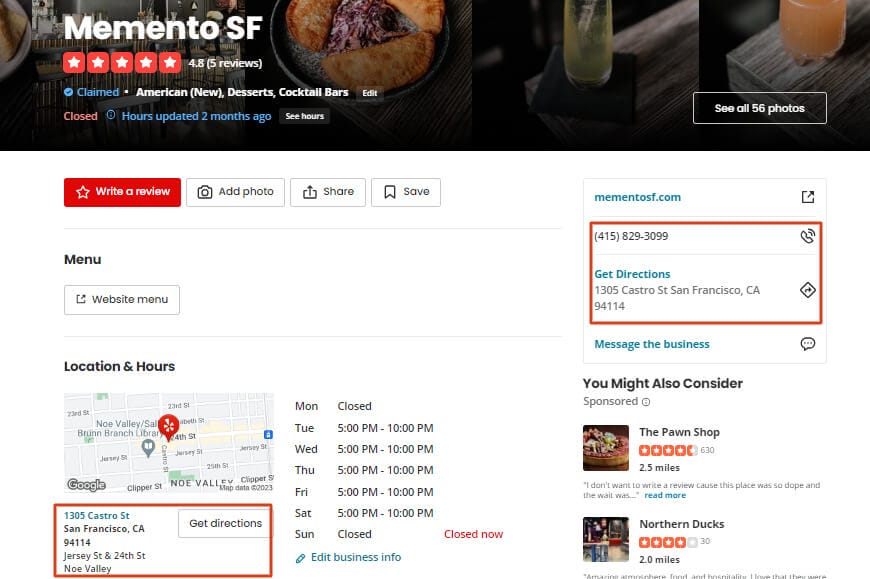Viewport: 870px width, 579px height.
Task: Click info icon beside Hours updated
Action: coord(111,115)
